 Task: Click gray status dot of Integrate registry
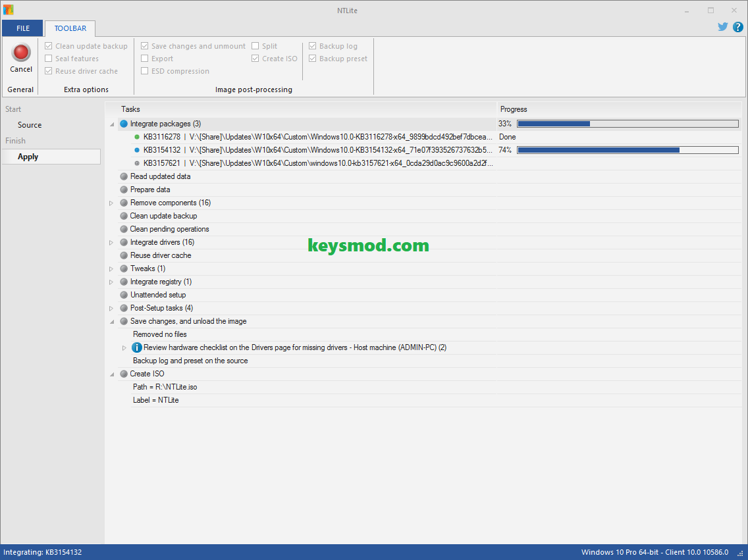point(124,282)
